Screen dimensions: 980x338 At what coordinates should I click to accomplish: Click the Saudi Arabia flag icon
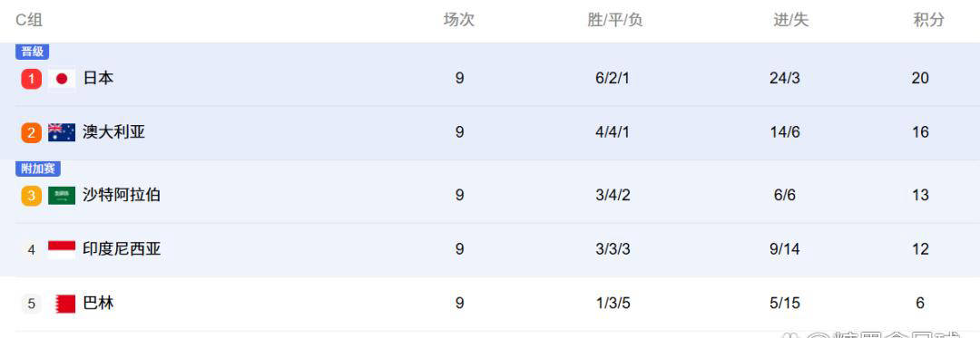(x=62, y=195)
